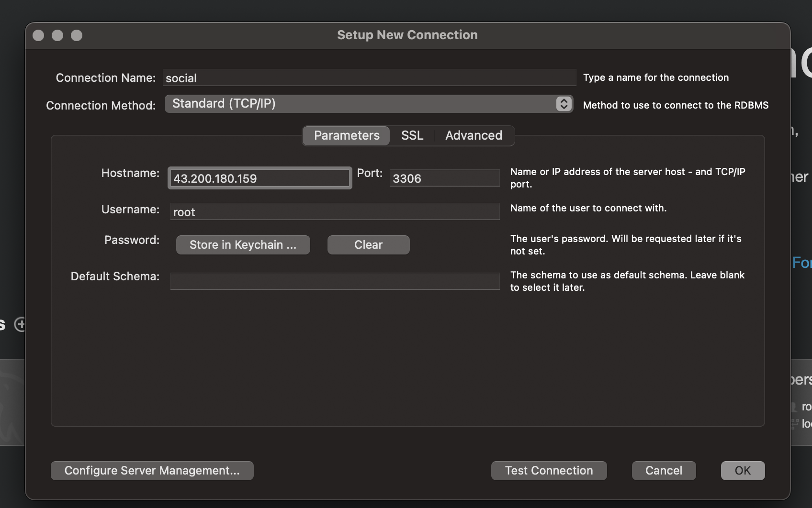
Task: Switch to the Parameters tab
Action: coord(346,136)
